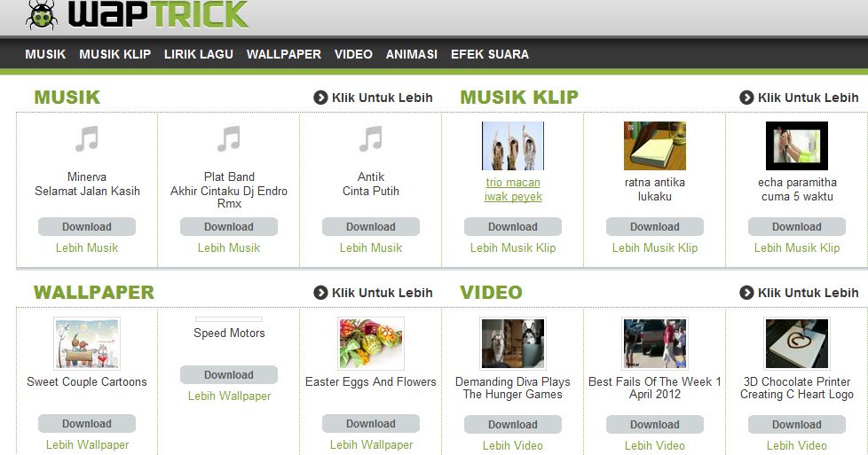Click arrow icon beside VIDEO Klik Untuk Lebih
This screenshot has height=455, width=868.
(x=746, y=293)
